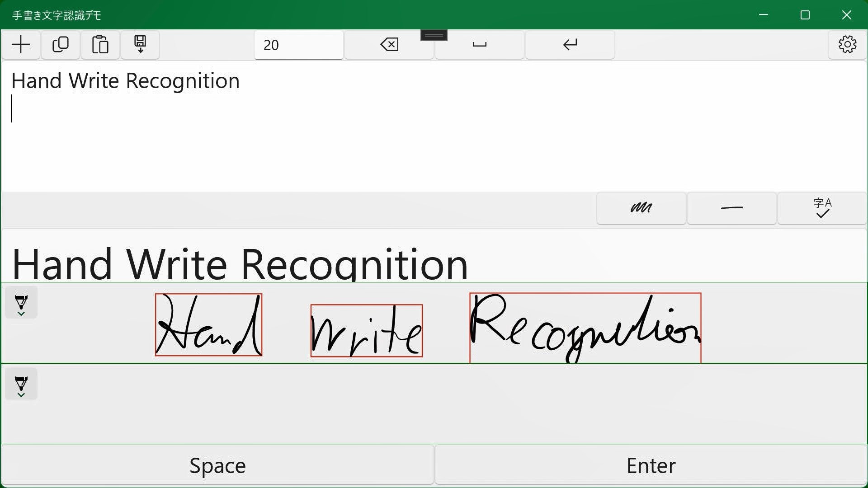Expand pen options on first writing row

pos(21,303)
